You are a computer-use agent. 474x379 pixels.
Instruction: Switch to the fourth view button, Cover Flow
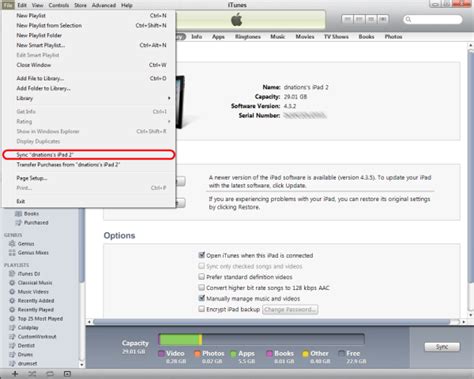coord(383,19)
